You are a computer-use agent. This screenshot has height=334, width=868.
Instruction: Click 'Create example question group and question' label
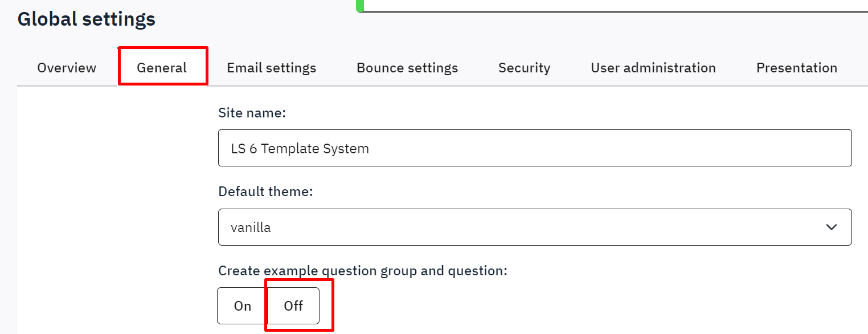tap(362, 271)
